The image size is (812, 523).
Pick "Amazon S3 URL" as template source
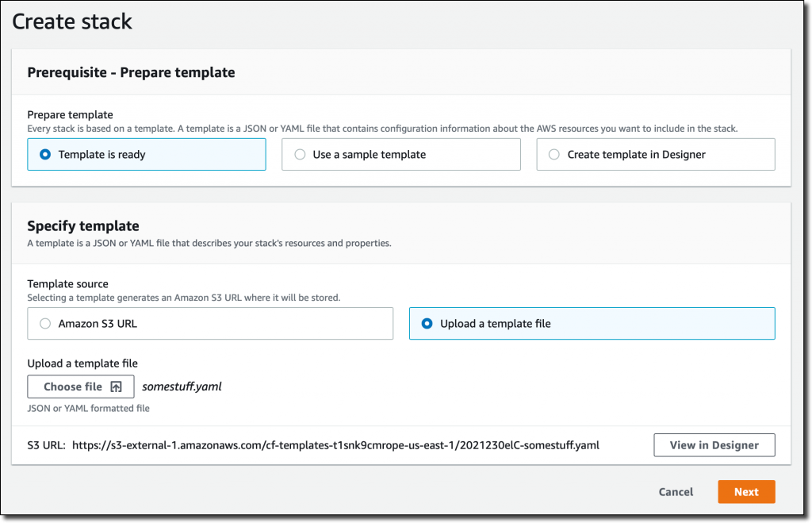(45, 324)
